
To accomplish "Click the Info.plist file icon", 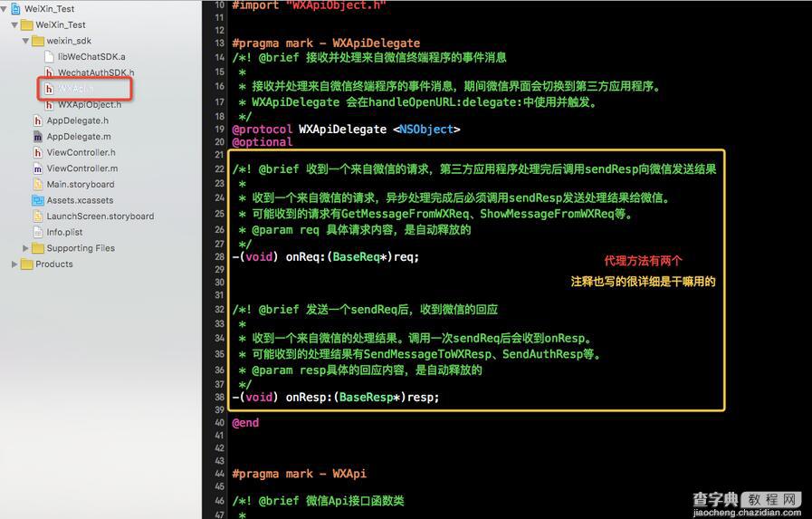I will [38, 232].
